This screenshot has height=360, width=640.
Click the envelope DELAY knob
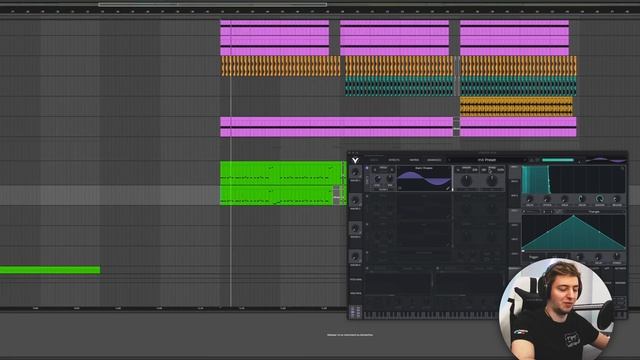coord(530,199)
